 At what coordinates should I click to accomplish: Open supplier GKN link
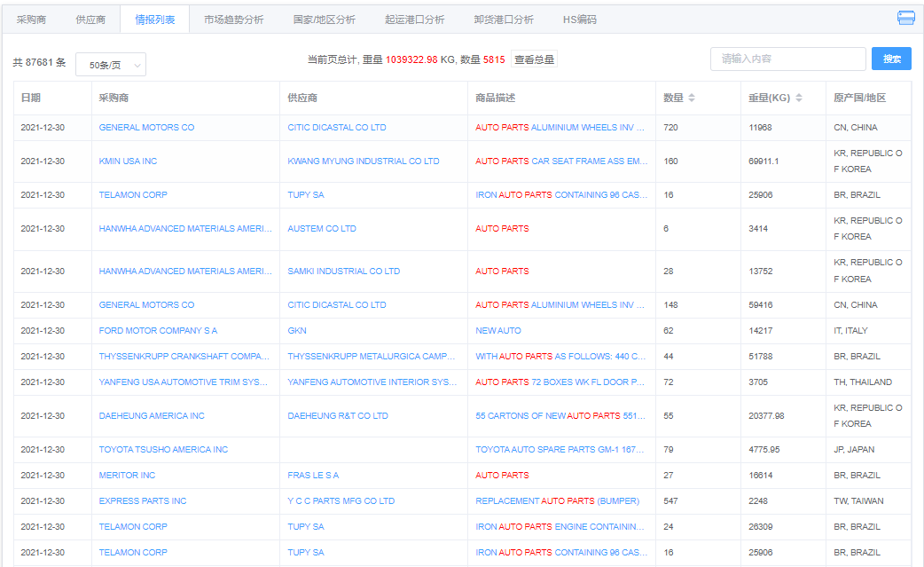click(x=297, y=331)
